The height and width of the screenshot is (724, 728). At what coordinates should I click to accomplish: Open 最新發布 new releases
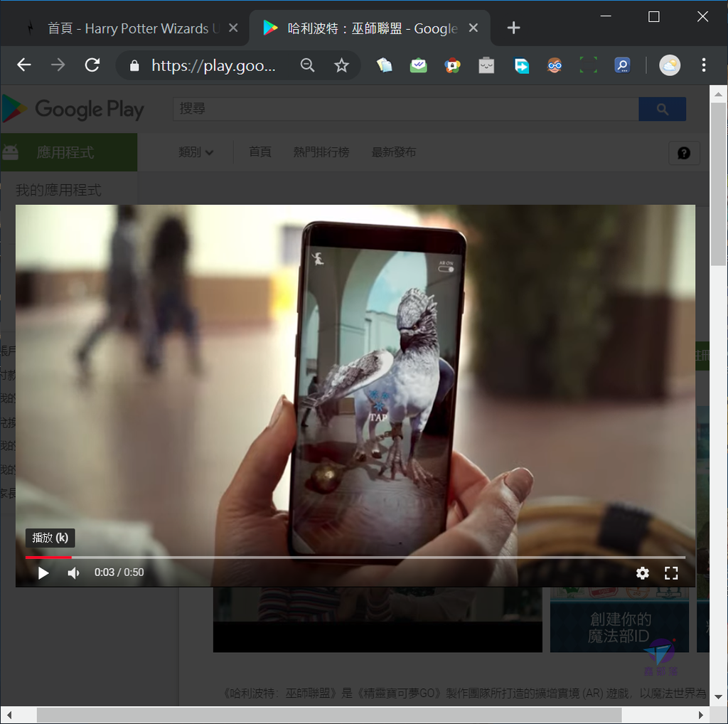pos(394,152)
